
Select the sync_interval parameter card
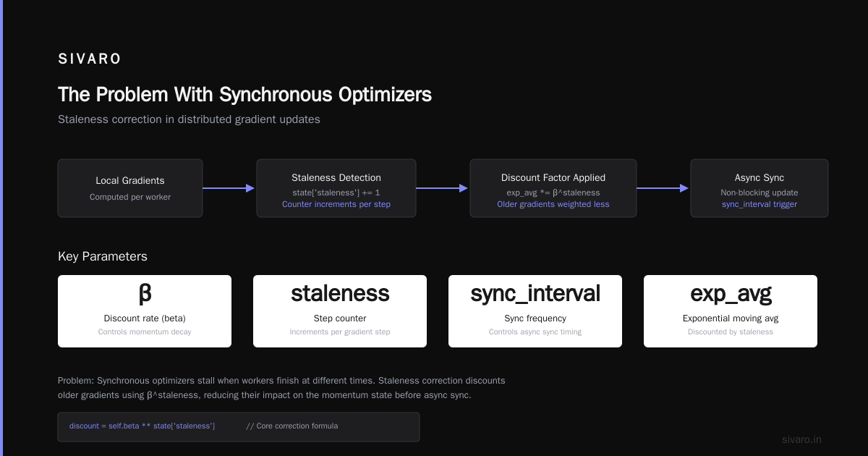tap(535, 311)
